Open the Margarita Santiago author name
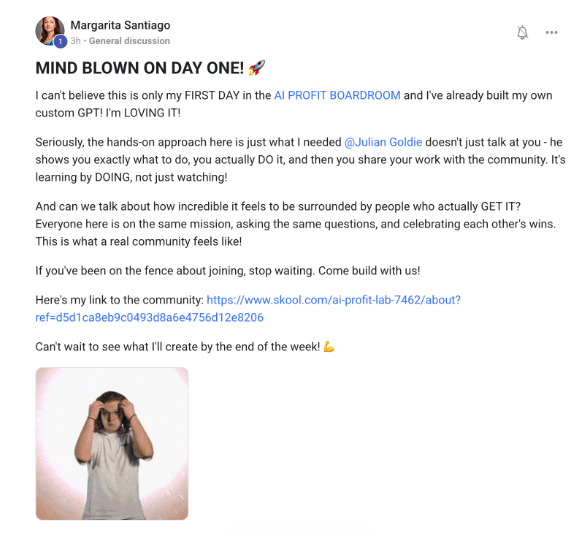 point(120,25)
